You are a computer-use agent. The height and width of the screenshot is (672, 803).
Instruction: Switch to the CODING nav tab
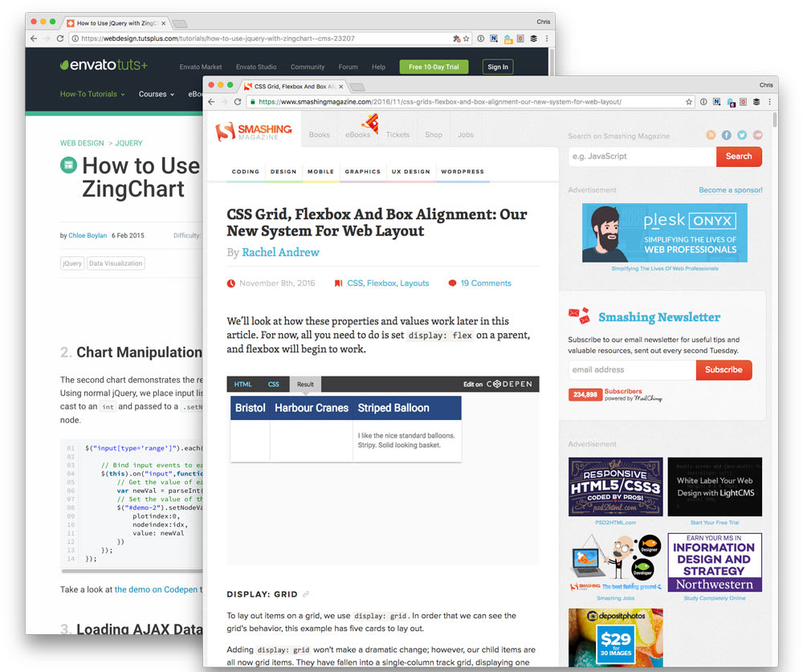(x=245, y=171)
